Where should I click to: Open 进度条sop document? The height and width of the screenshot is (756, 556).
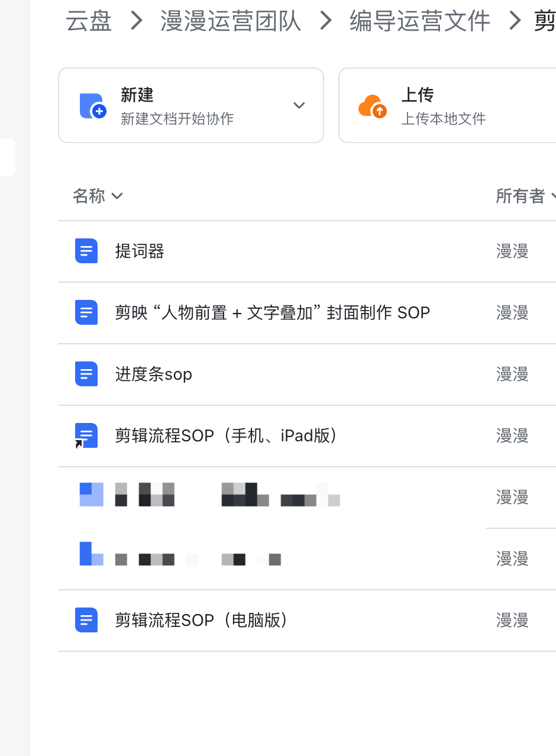coord(154,374)
